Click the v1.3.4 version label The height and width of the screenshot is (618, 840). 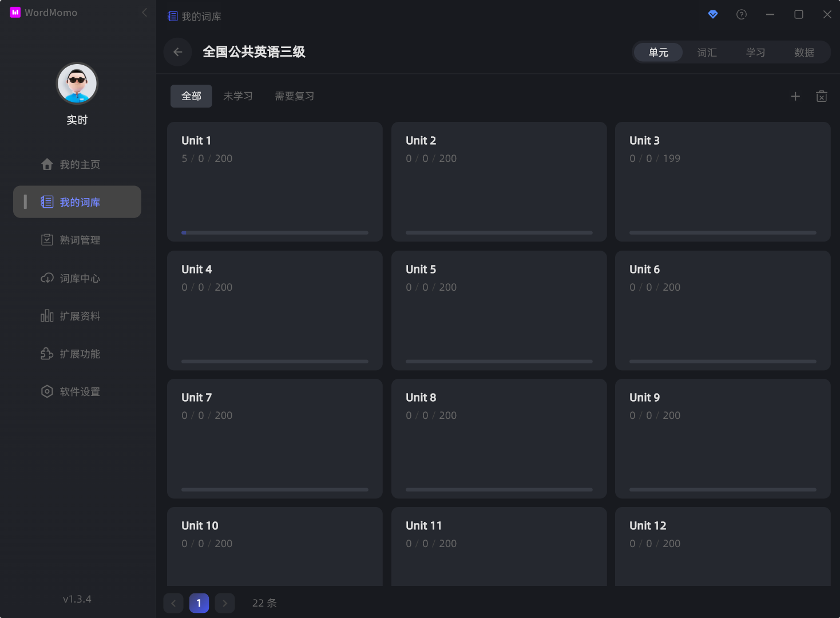(x=77, y=599)
